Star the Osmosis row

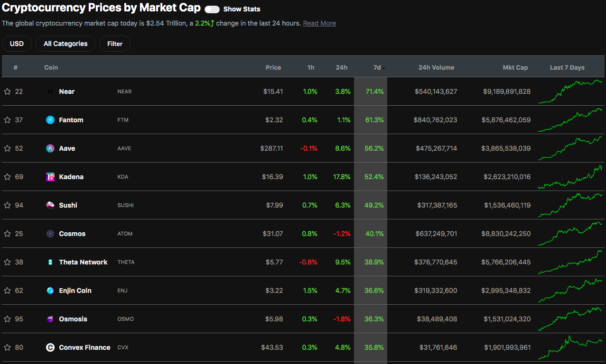[x=7, y=319]
